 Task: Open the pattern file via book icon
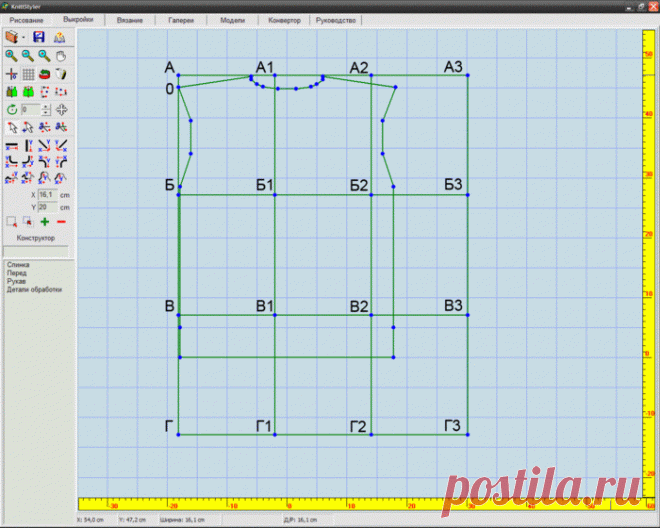pyautogui.click(x=11, y=37)
